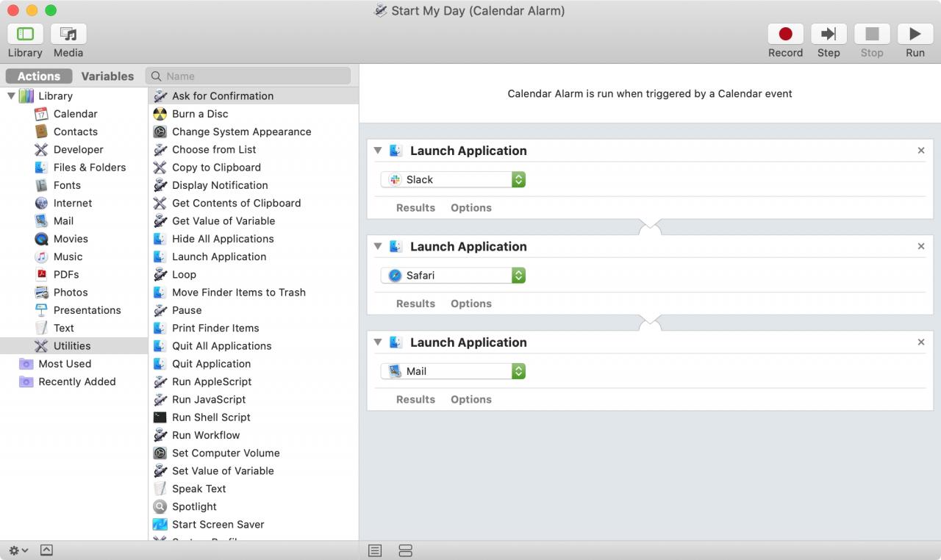Collapse the Library tree

pos(11,96)
